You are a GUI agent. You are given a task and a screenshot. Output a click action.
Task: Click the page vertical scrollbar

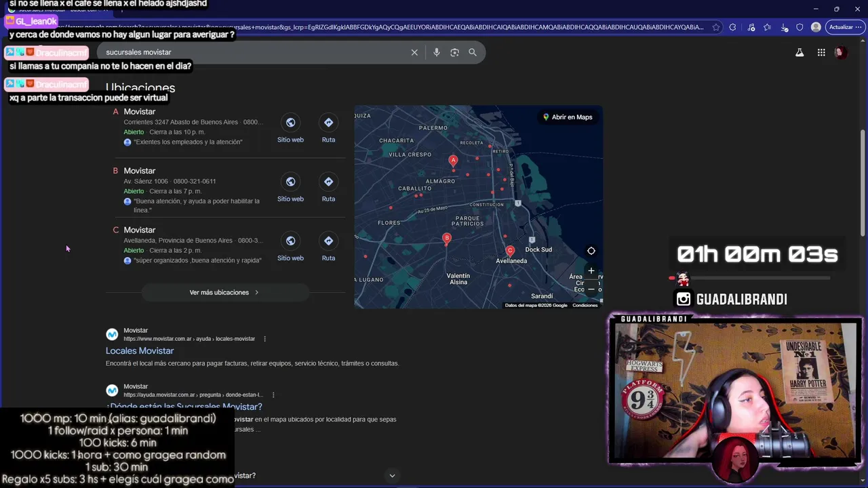pyautogui.click(x=863, y=183)
